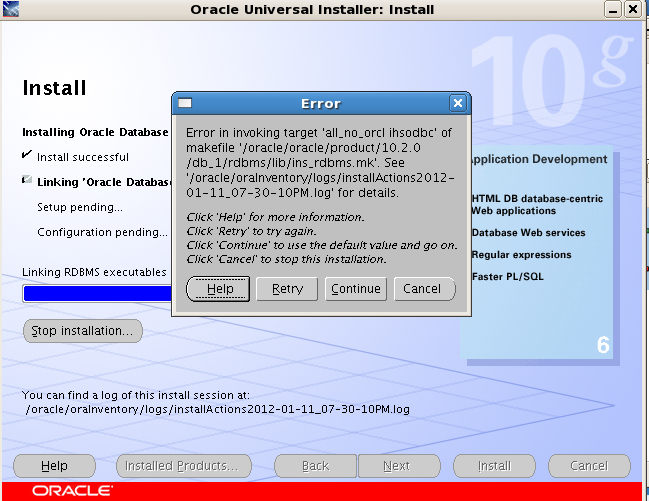Cancel in the Error dialog
649x501 pixels.
tap(425, 289)
